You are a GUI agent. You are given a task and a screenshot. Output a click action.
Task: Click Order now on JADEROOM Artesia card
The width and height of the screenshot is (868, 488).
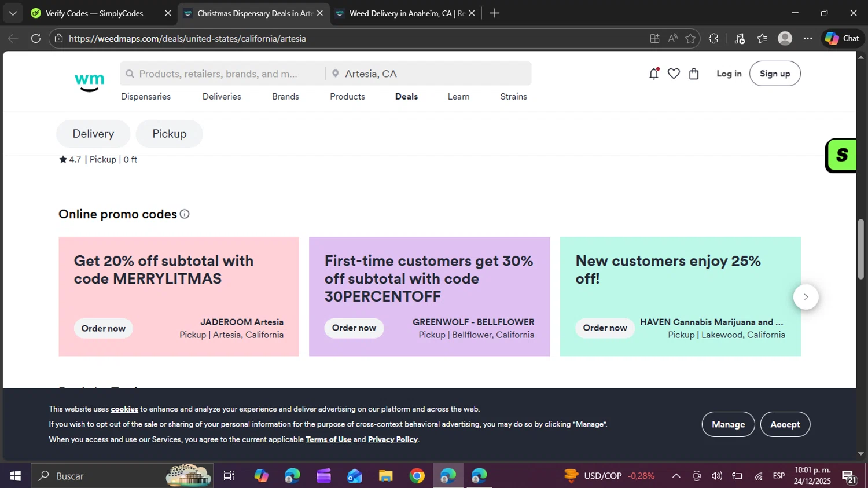[x=104, y=328]
